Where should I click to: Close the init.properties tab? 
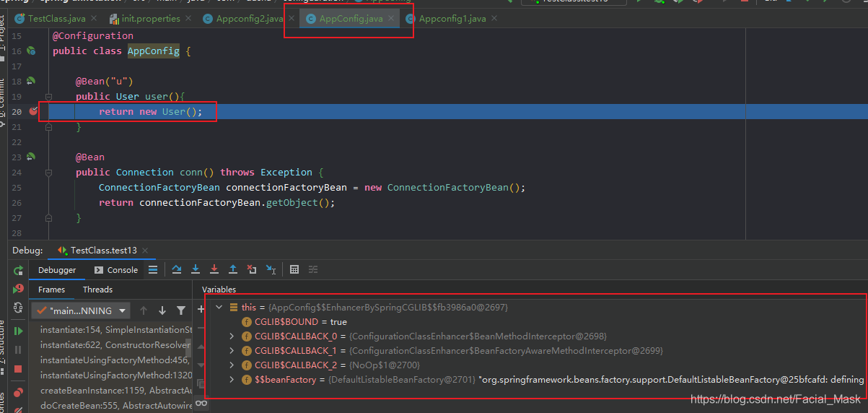tap(187, 19)
